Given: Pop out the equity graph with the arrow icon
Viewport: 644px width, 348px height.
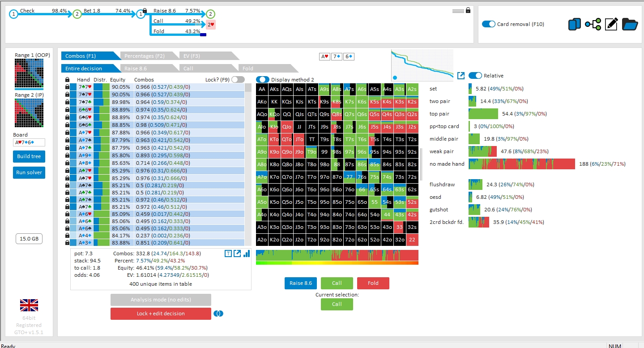Looking at the screenshot, I should 461,75.
